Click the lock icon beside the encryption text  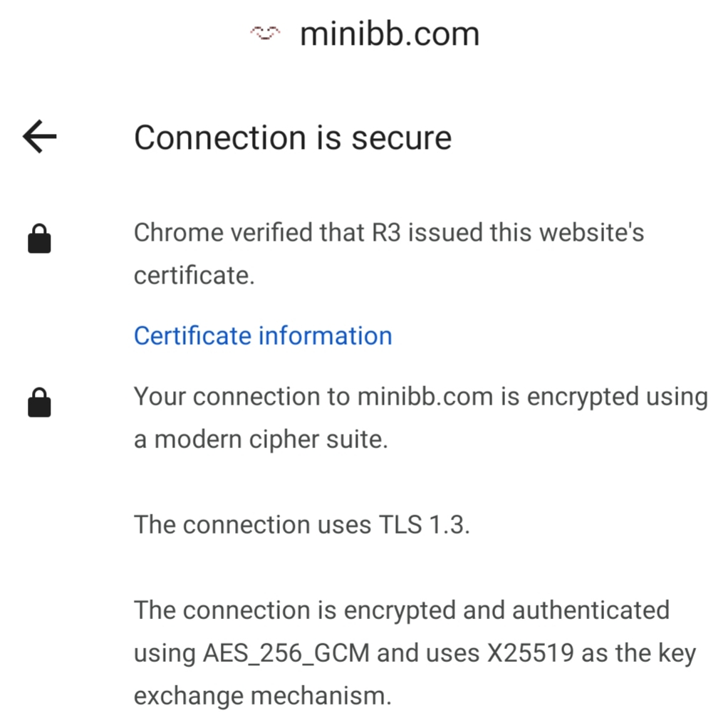(x=39, y=402)
